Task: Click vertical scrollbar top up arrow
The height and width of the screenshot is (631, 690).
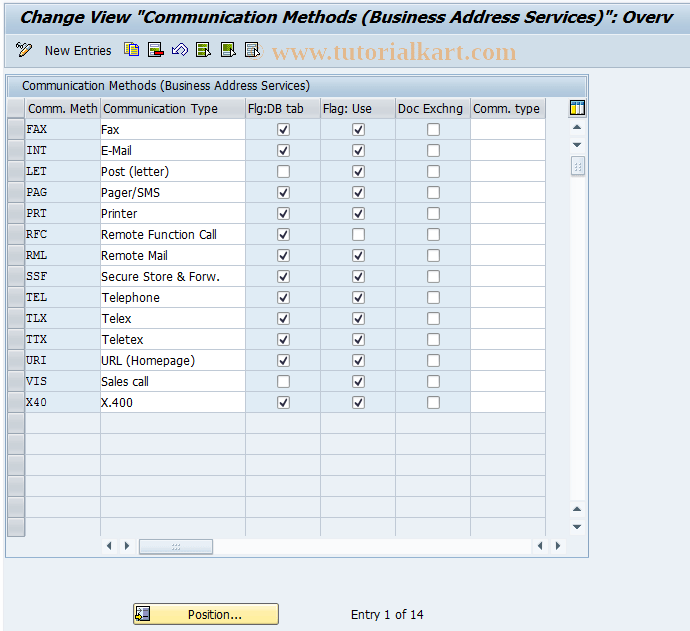Action: pos(577,128)
